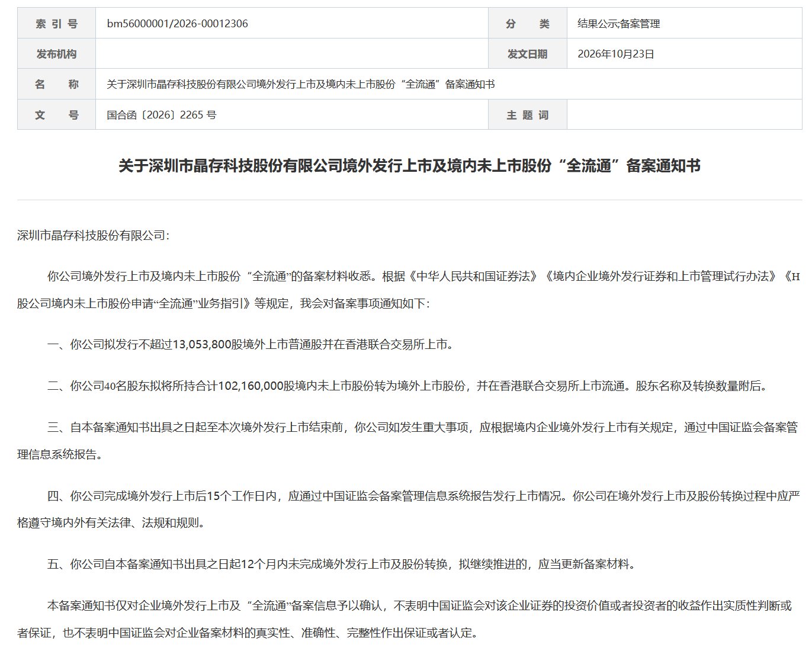Select document number 国合函〔2026〕2265 号
The image size is (812, 654).
tap(161, 114)
